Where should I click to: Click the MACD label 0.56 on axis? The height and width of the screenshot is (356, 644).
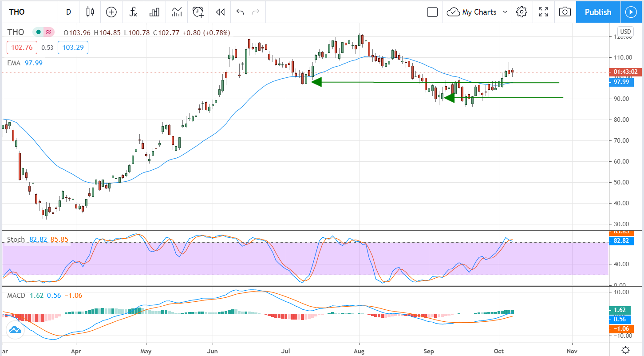[x=620, y=319]
